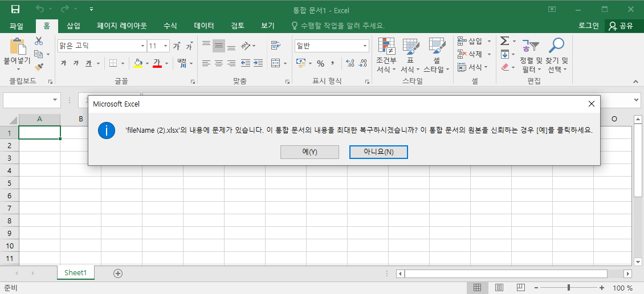Select the Format Painter brush icon
644x294 pixels.
[39, 67]
